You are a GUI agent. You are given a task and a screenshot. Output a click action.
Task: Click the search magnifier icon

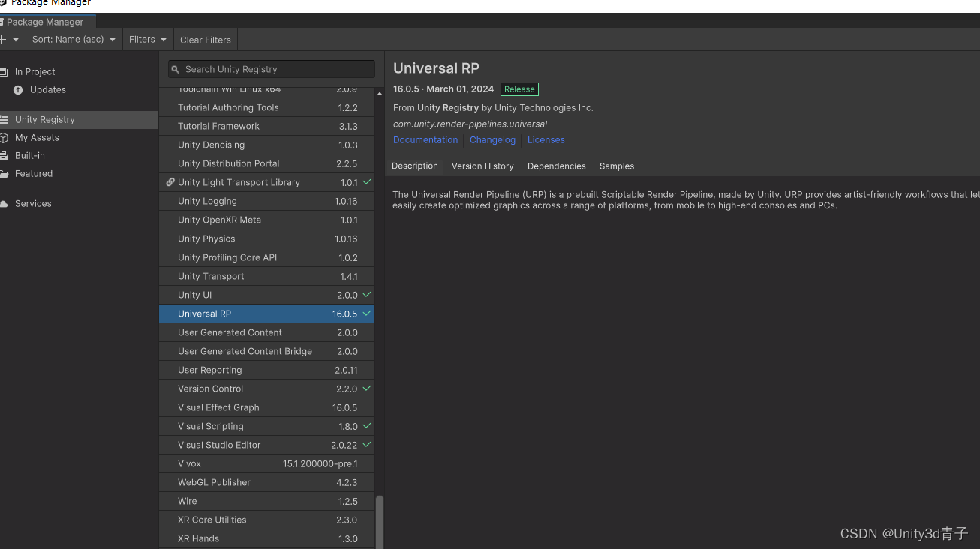coord(176,69)
